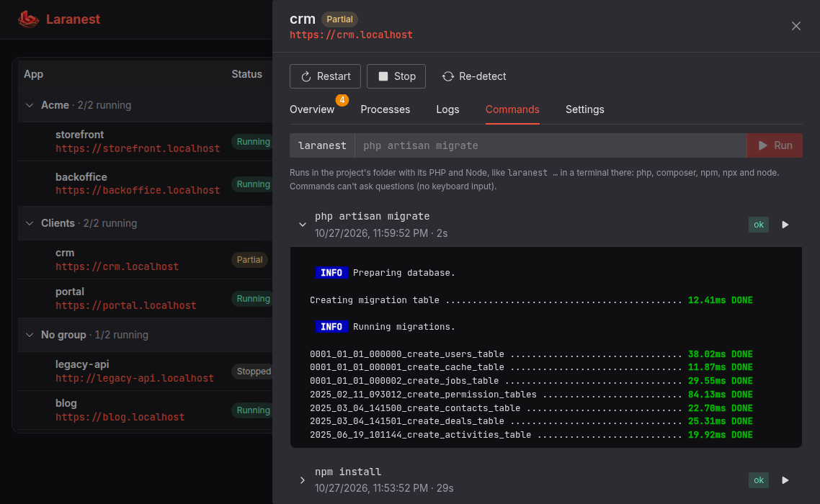Collapse the No group section
Viewport: 820px width, 504px height.
pyautogui.click(x=30, y=335)
